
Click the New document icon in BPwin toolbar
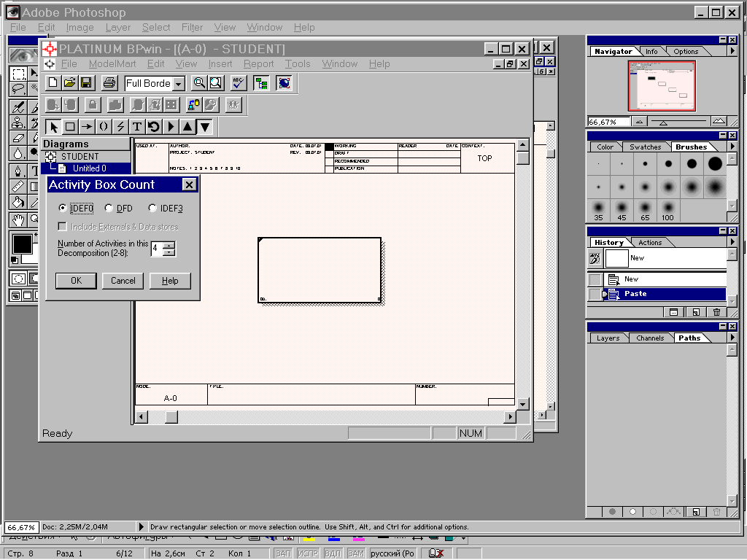[53, 83]
